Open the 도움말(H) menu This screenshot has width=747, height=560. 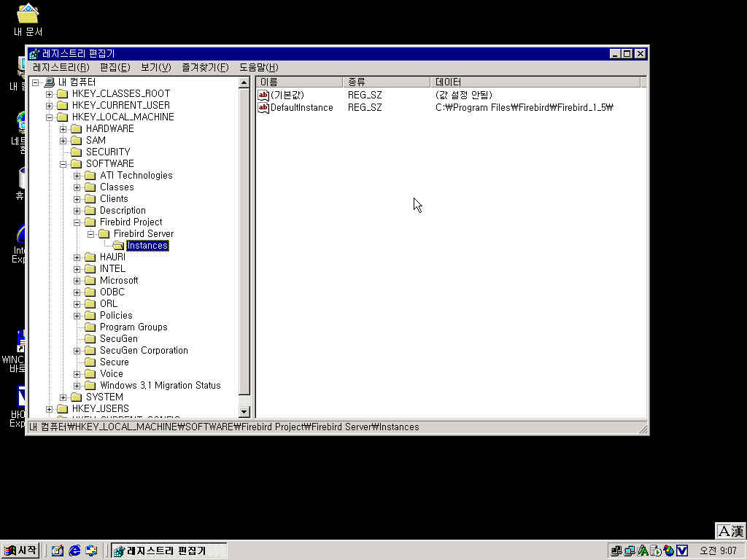259,68
